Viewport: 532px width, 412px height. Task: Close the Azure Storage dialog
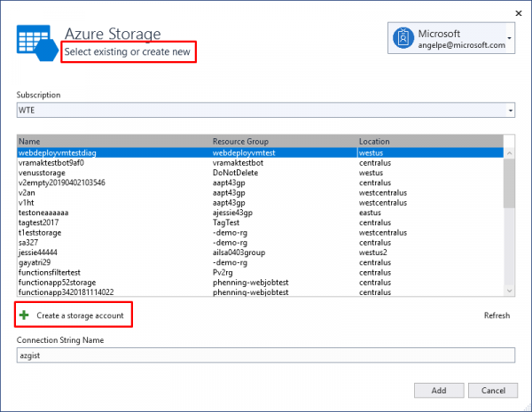[x=517, y=13]
